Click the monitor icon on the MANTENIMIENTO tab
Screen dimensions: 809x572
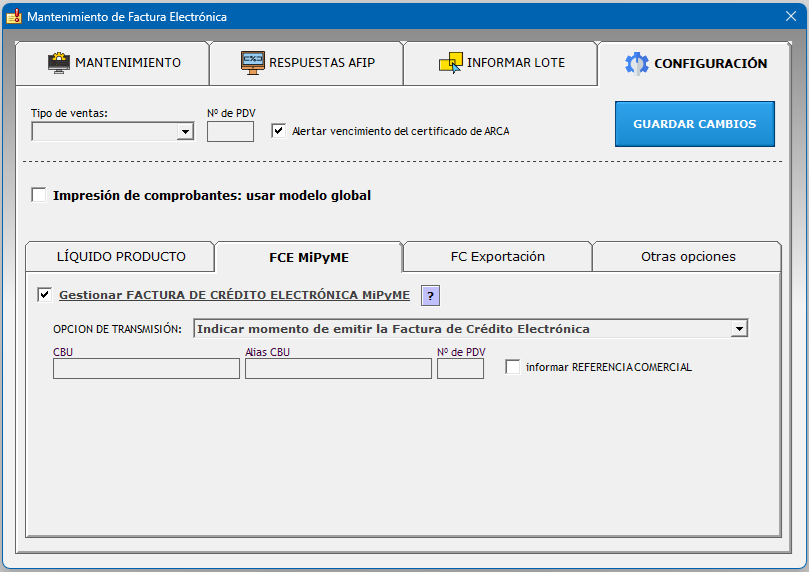[59, 63]
